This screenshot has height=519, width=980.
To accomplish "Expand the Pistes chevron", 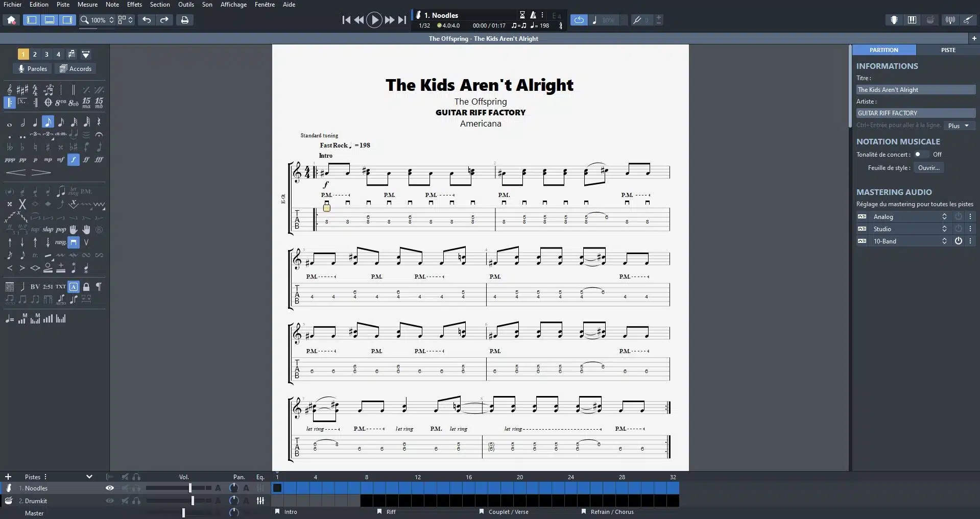I will tap(89, 477).
